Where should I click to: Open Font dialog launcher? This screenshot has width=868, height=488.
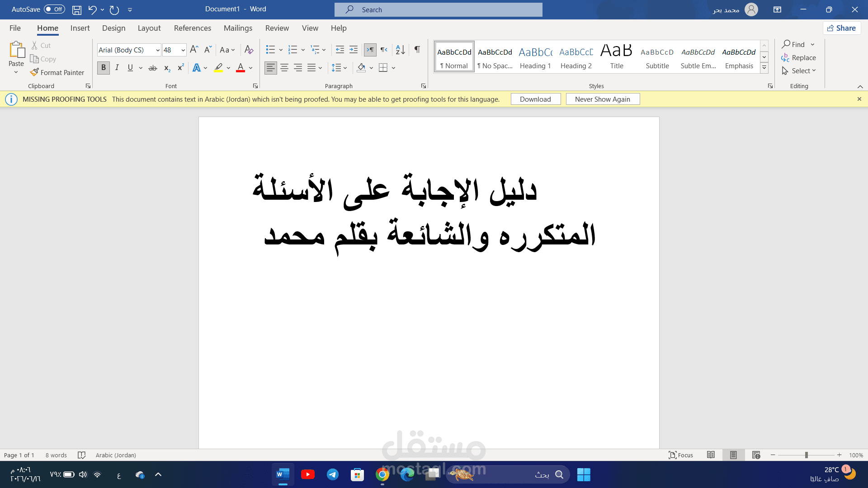pyautogui.click(x=255, y=86)
